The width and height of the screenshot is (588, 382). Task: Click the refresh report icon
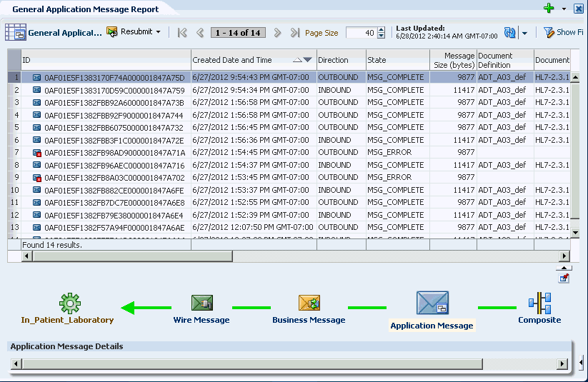pyautogui.click(x=510, y=33)
